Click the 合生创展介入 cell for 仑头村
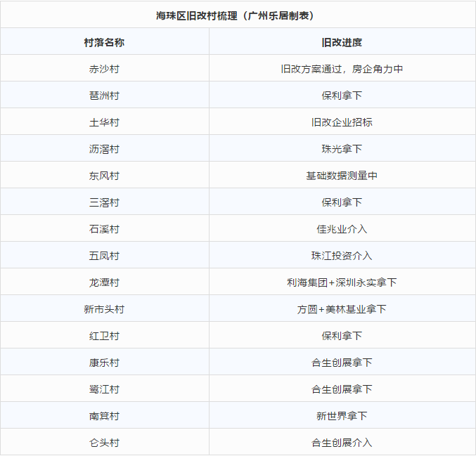 342,443
